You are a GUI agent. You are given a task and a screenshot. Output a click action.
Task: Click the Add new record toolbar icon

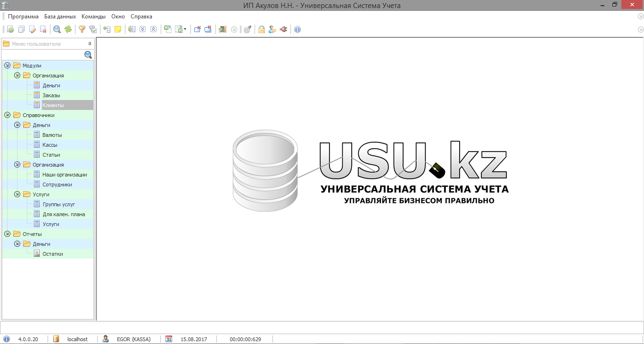(10, 29)
